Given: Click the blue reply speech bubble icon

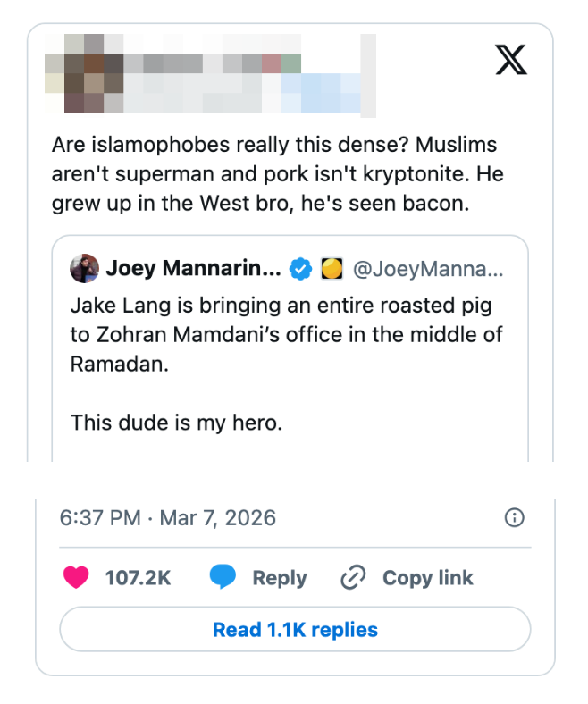Looking at the screenshot, I should (223, 578).
